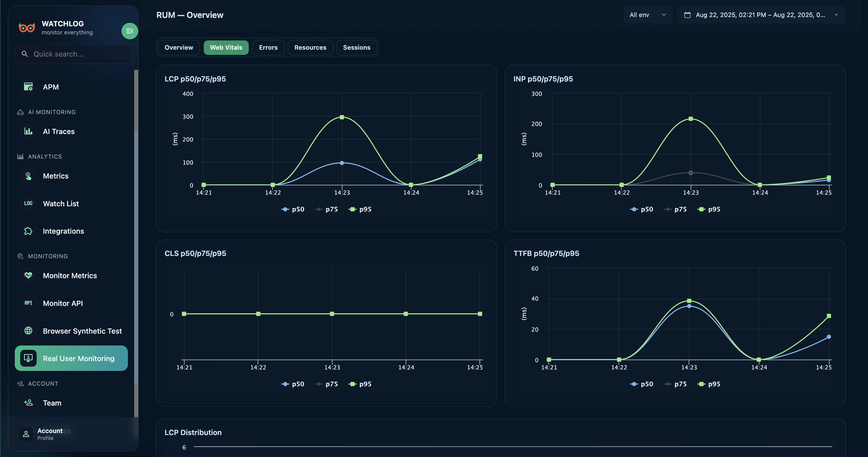Image resolution: width=868 pixels, height=457 pixels.
Task: Click Browser Synthetic Test globe icon
Action: [x=28, y=330]
